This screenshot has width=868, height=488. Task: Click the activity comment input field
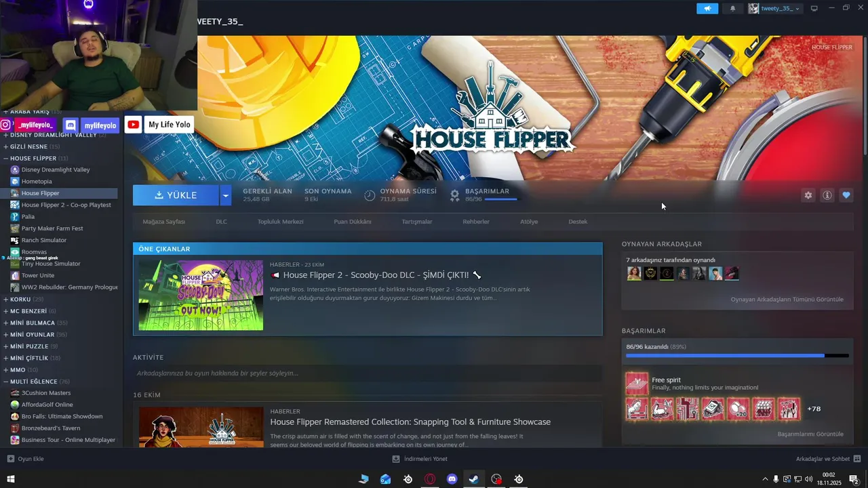368,373
